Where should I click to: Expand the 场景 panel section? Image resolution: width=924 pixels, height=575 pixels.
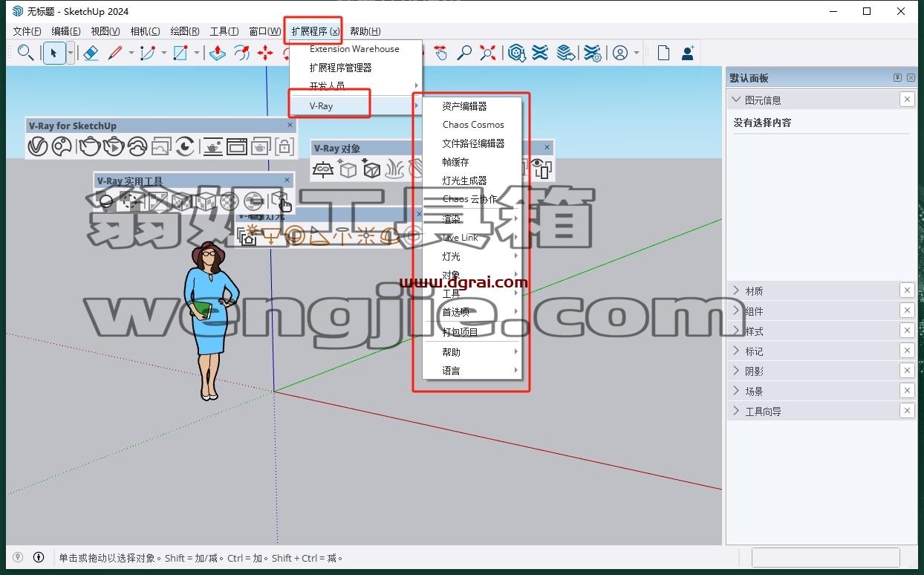point(736,391)
